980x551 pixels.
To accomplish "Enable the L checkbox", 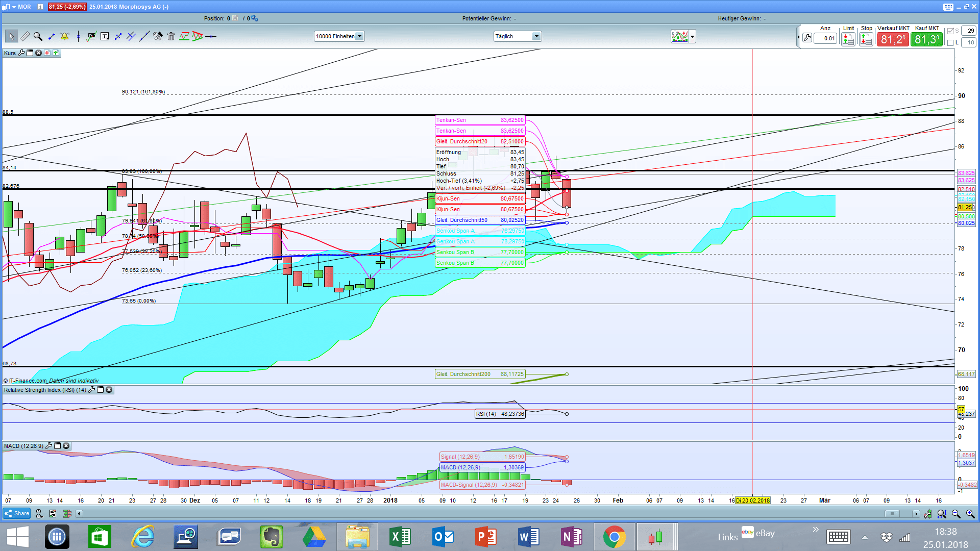I will (950, 43).
